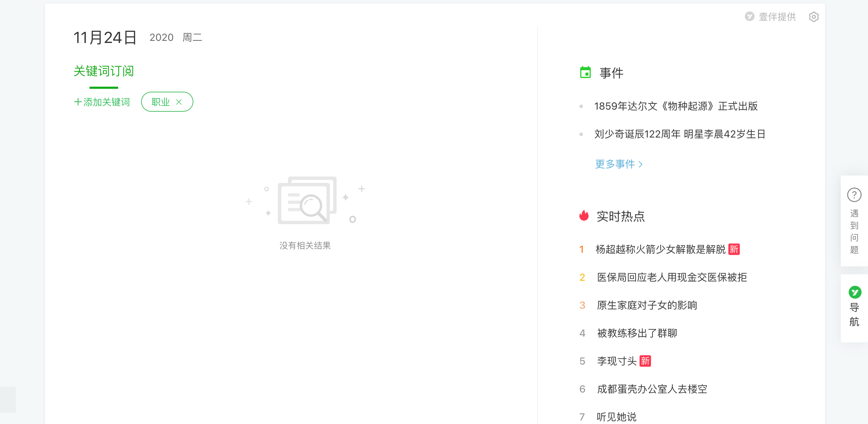Screen dimensions: 868x424
Task: Remove the 职业 keyword with the X
Action: (x=179, y=102)
